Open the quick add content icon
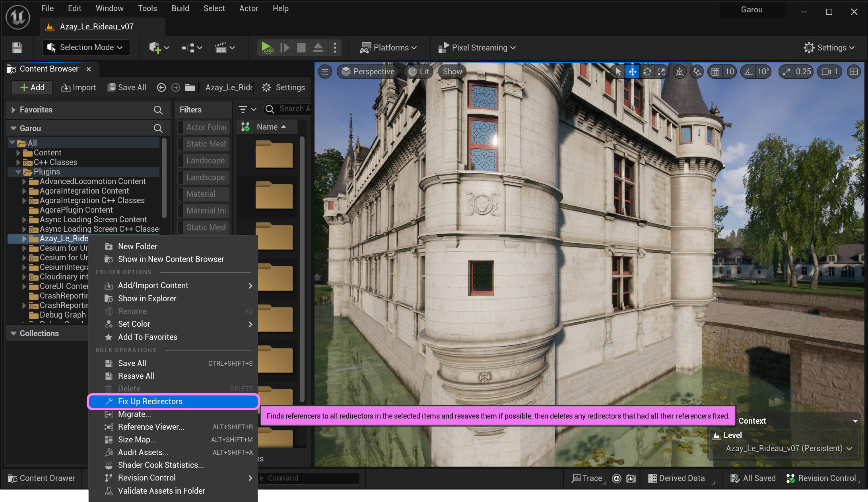The image size is (868, 502). (x=155, y=48)
